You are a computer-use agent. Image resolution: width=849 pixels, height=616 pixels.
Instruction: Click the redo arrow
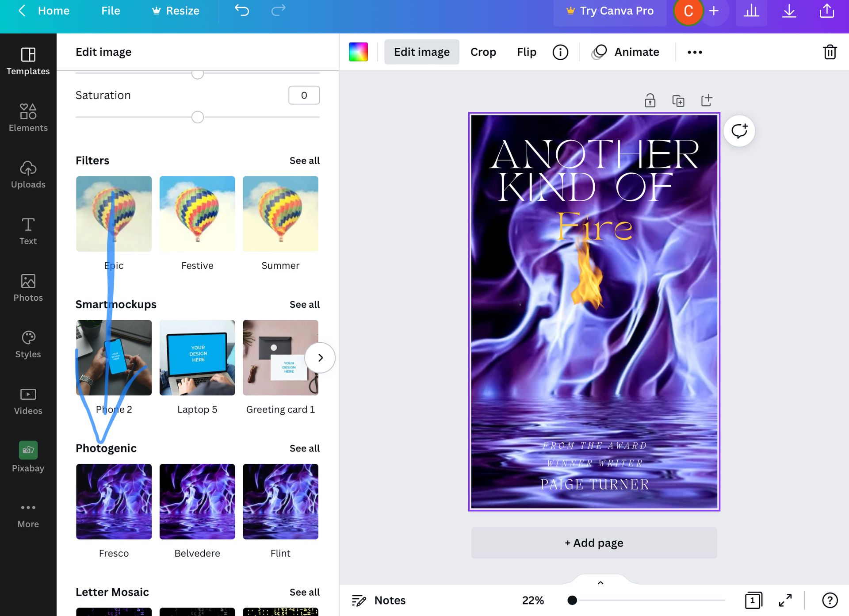pos(278,10)
